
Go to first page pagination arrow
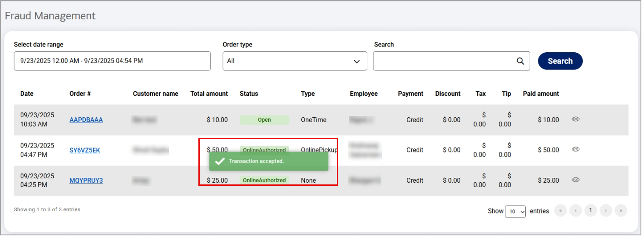[560, 211]
